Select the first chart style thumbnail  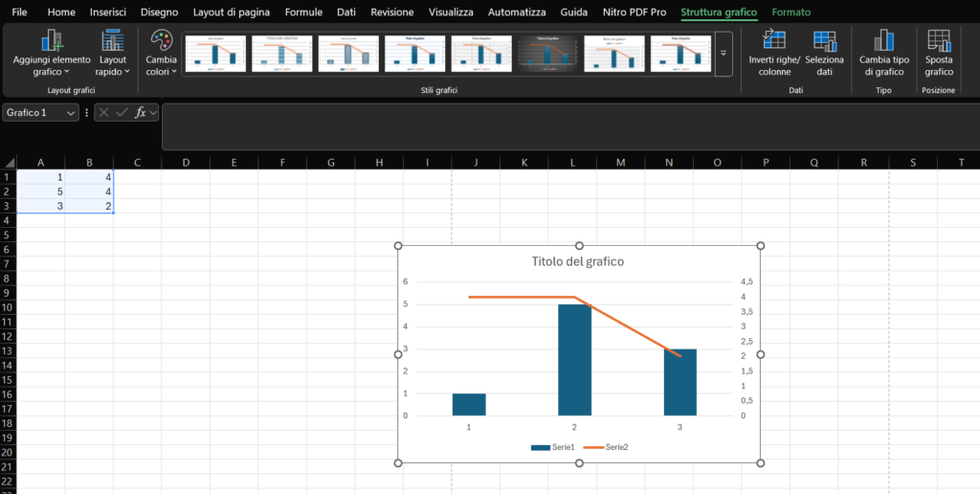click(212, 55)
